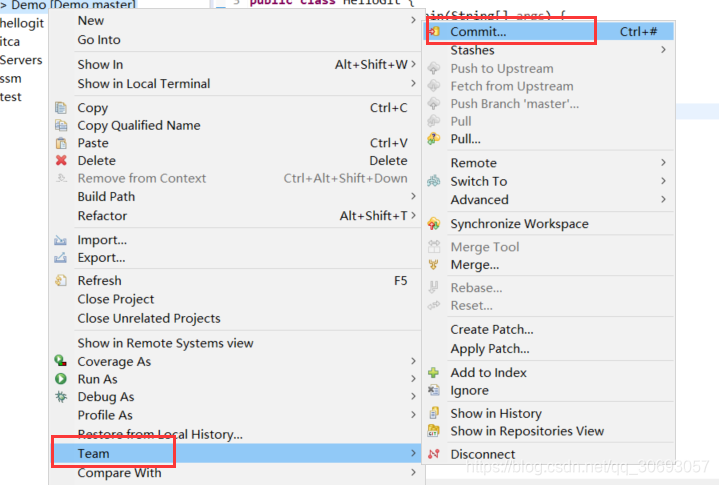Click the Copy icon in context menu
This screenshot has width=719, height=485.
pos(61,108)
